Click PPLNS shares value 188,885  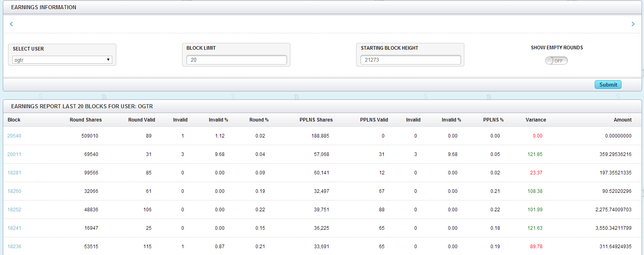pyautogui.click(x=320, y=136)
